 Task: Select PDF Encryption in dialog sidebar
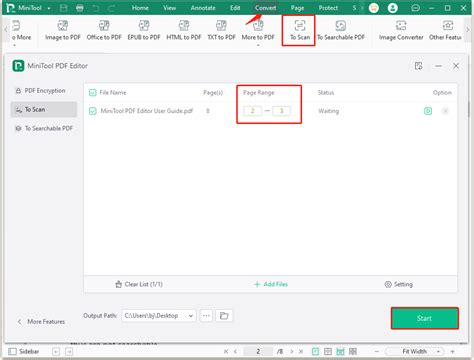pos(44,91)
